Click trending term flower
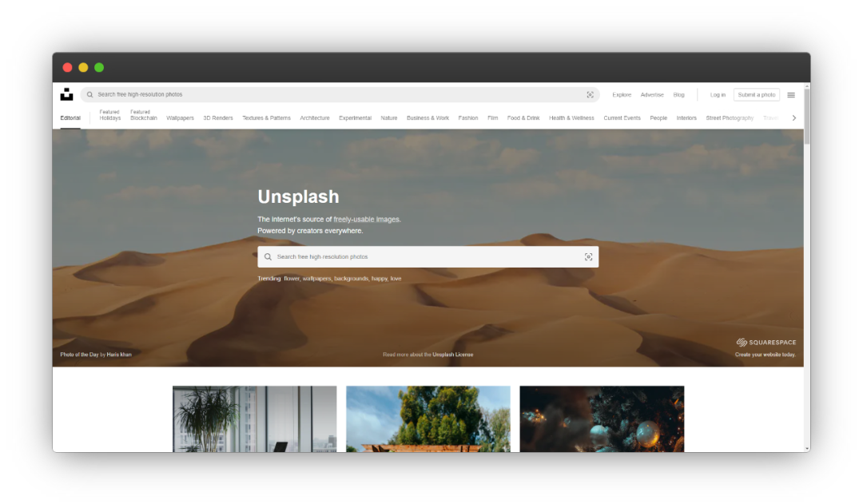The height and width of the screenshot is (504, 863). pyautogui.click(x=292, y=279)
